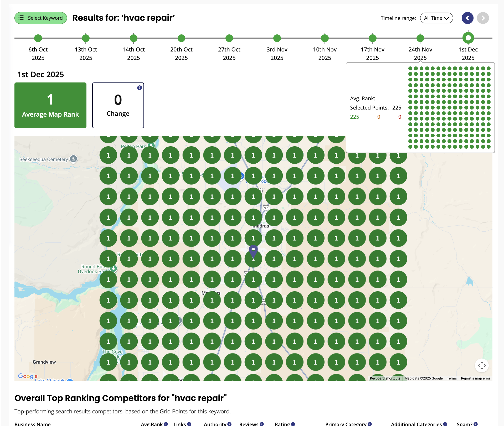
Task: Click the Google logo on the map
Action: click(28, 376)
